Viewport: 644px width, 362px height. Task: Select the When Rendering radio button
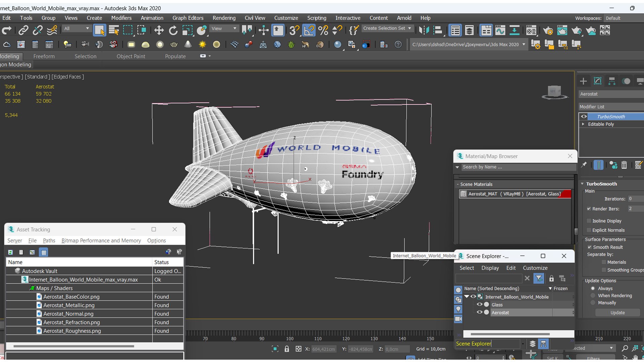593,296
